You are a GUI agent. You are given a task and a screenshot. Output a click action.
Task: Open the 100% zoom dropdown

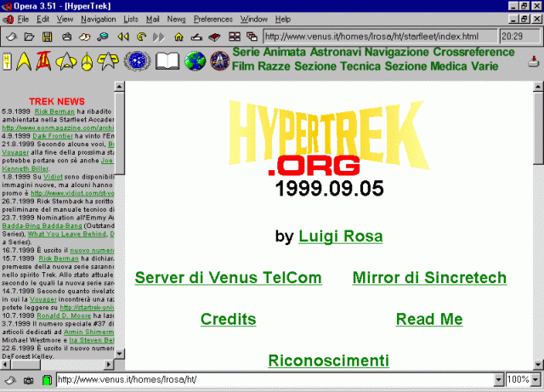[x=535, y=380]
